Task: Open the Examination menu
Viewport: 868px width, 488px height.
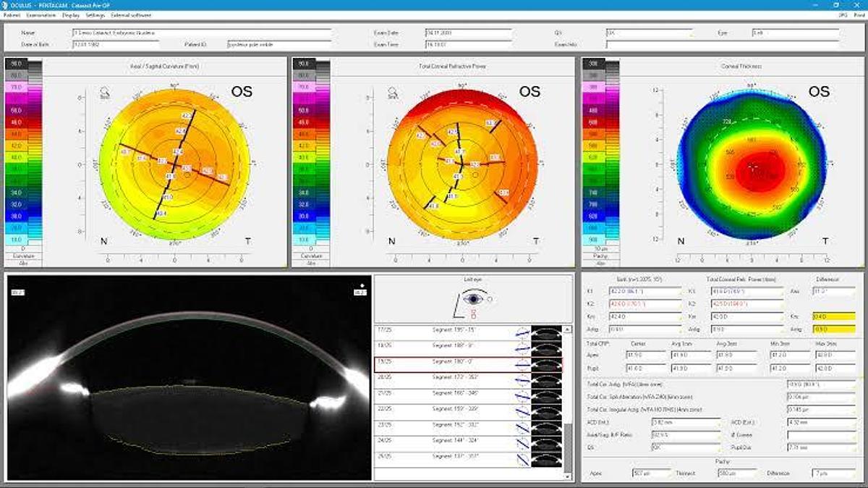Action: point(41,14)
